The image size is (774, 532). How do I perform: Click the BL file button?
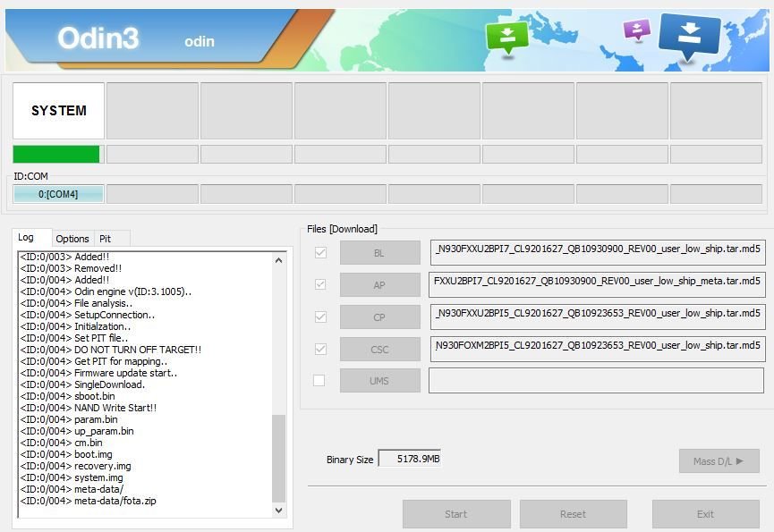(379, 253)
